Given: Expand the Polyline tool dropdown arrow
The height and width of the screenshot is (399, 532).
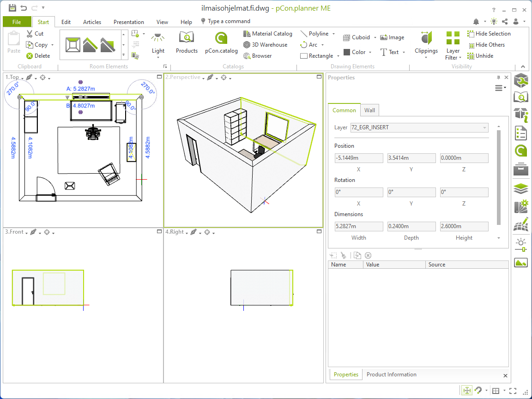Looking at the screenshot, I should click(333, 34).
